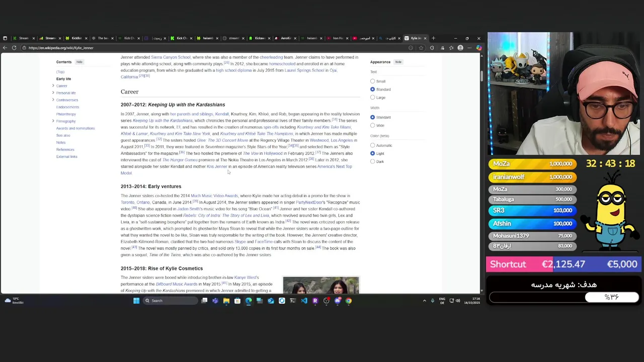Screen dimensions: 644x362
Task: Click the browser address bar URL
Action: [x=61, y=48]
